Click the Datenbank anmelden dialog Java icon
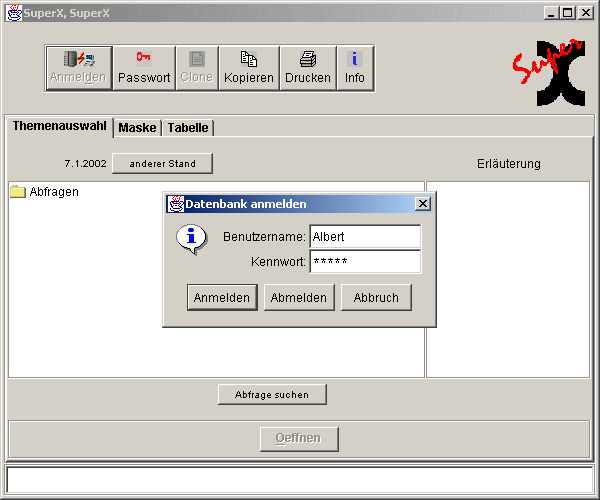 tap(176, 204)
